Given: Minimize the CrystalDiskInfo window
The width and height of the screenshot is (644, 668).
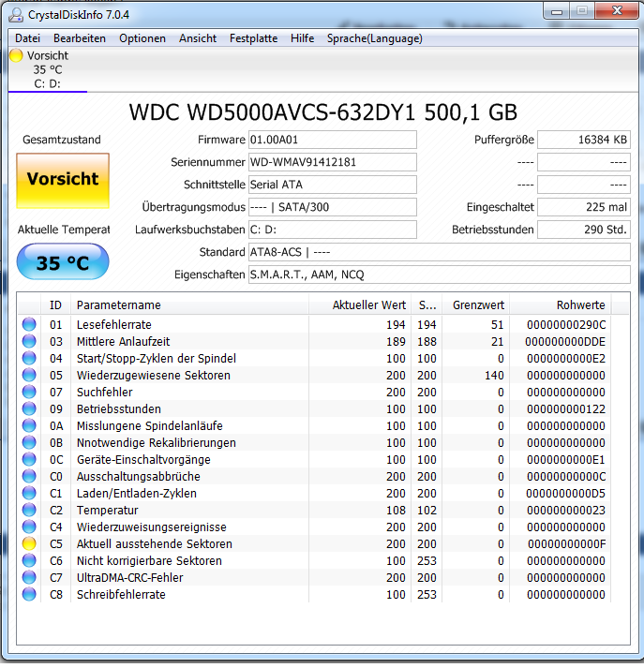Looking at the screenshot, I should click(x=557, y=11).
